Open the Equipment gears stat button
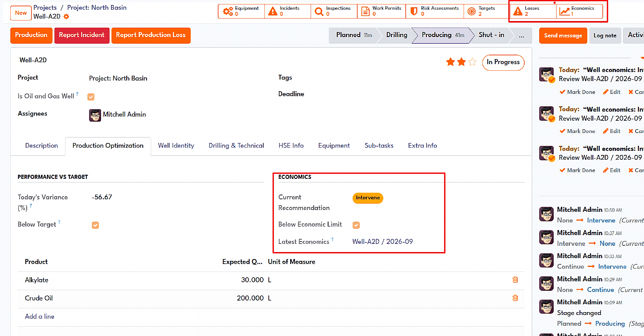The width and height of the screenshot is (644, 336). (x=241, y=11)
